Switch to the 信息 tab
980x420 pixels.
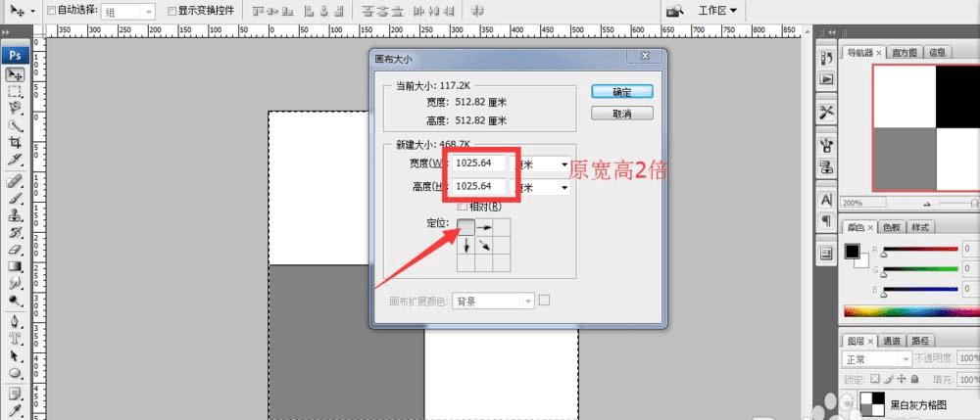pos(937,53)
